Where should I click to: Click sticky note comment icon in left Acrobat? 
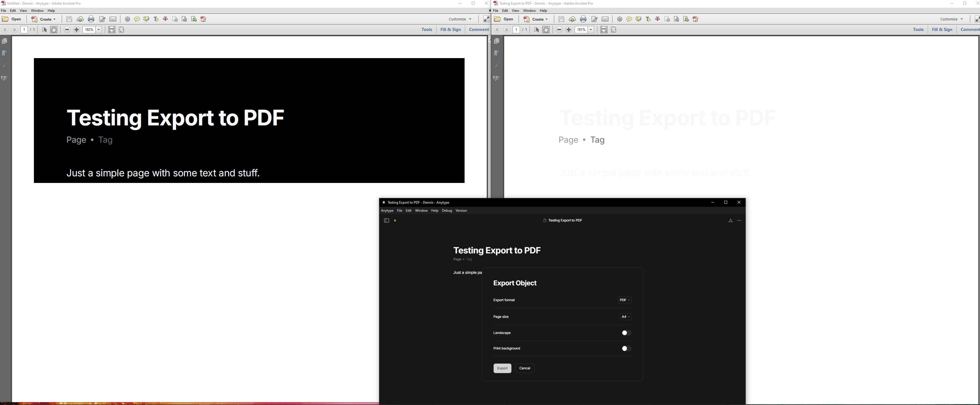pyautogui.click(x=137, y=19)
